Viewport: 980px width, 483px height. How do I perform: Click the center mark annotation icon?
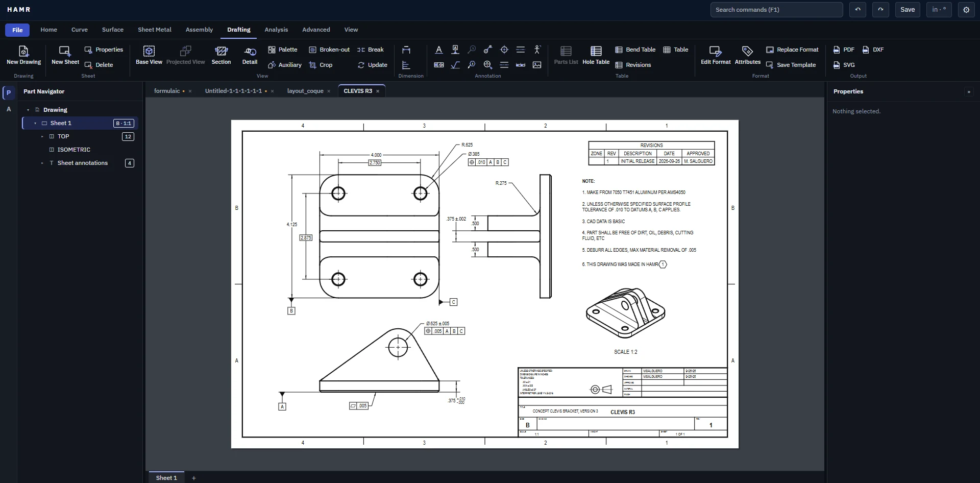tap(504, 50)
